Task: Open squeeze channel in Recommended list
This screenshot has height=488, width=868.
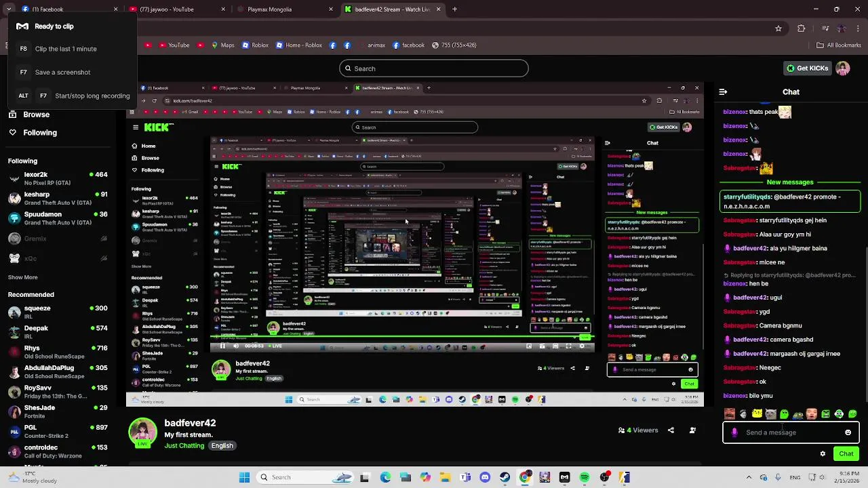Action: coord(58,312)
